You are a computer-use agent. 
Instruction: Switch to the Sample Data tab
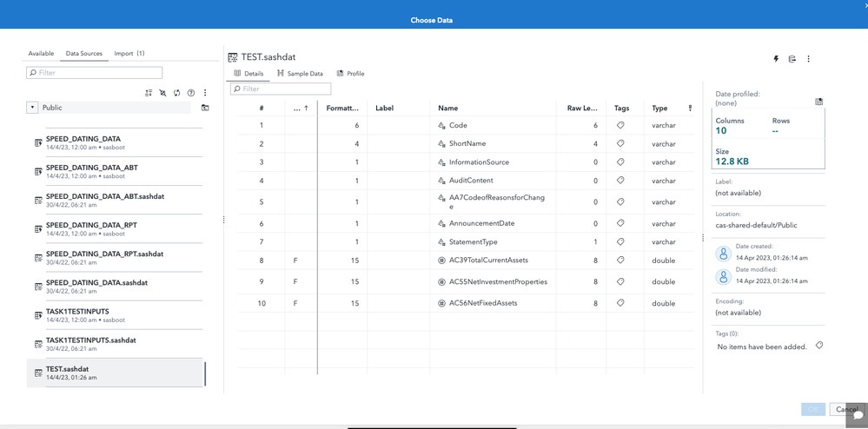click(x=301, y=74)
